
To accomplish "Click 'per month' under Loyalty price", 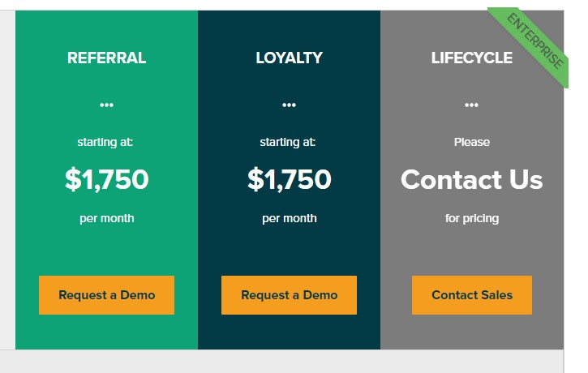I will tap(289, 219).
